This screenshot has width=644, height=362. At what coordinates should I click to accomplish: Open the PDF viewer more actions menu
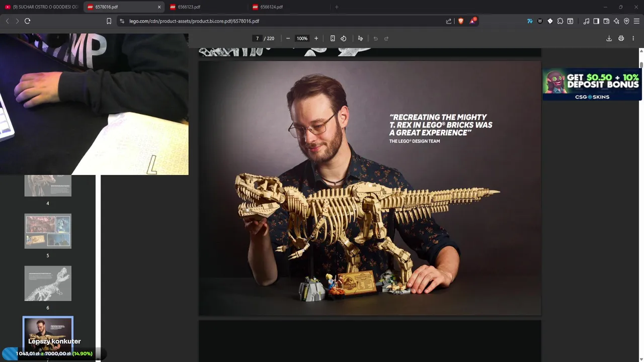[633, 39]
